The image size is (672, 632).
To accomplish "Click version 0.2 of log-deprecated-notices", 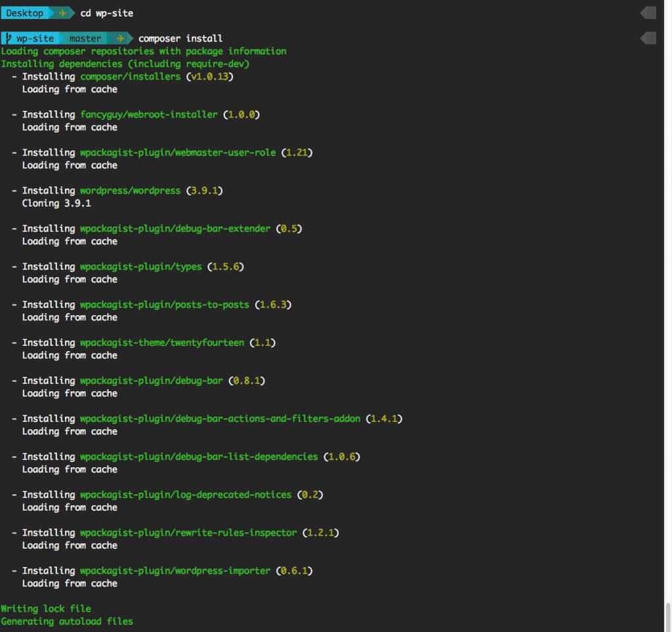I will (310, 495).
